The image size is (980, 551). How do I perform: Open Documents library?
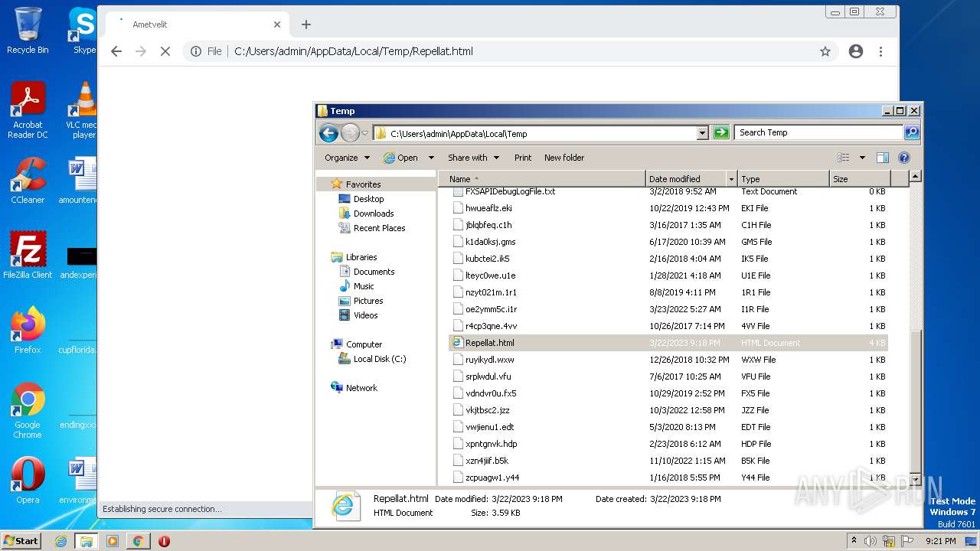pyautogui.click(x=374, y=272)
